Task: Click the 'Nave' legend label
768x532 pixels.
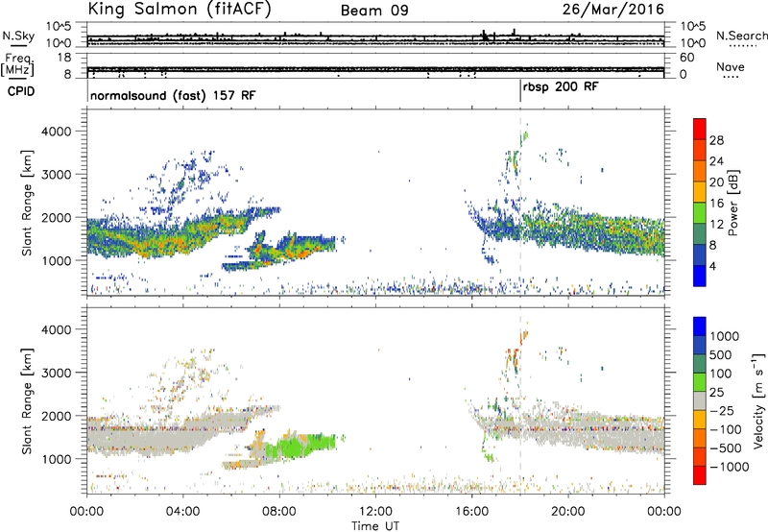Action: pyautogui.click(x=731, y=66)
